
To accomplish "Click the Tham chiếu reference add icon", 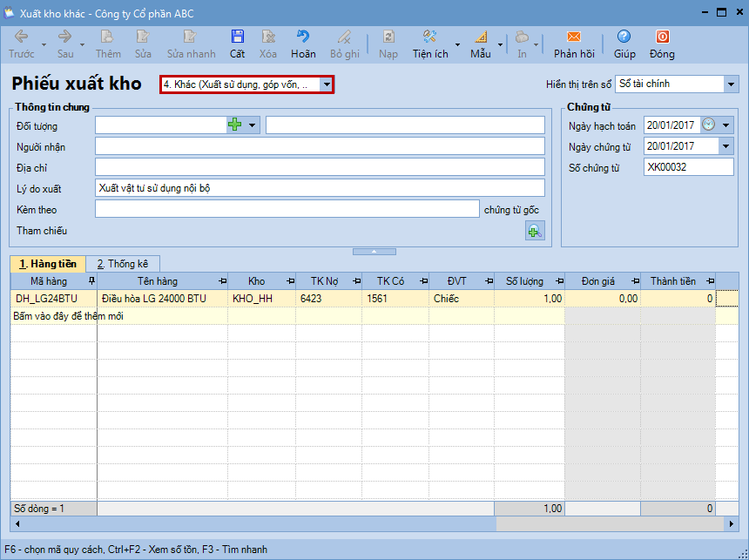I will 534,231.
